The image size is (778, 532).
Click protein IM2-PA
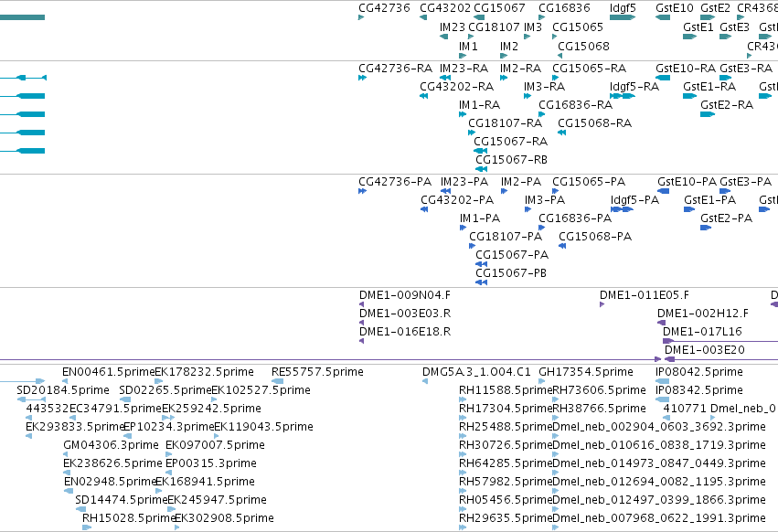tap(521, 182)
